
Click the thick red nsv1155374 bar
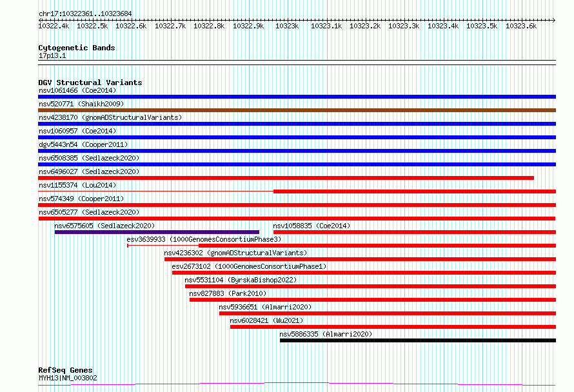415,191
